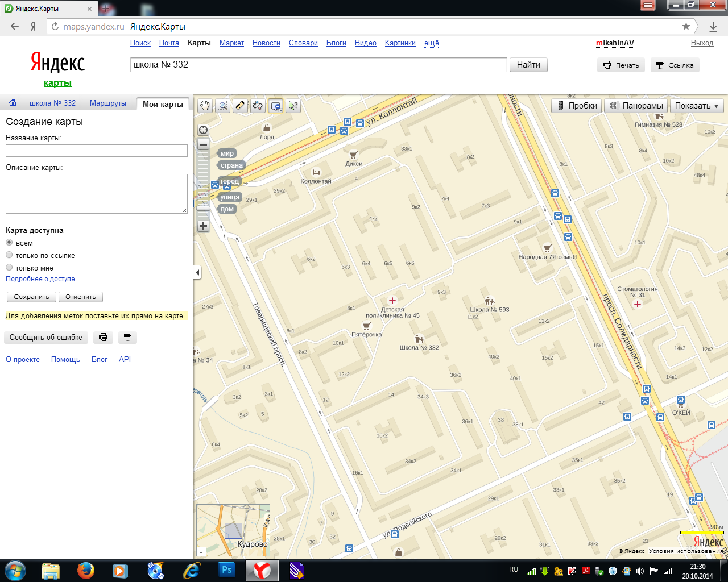Open Photoshop from the taskbar
The height and width of the screenshot is (582, 728).
click(227, 570)
